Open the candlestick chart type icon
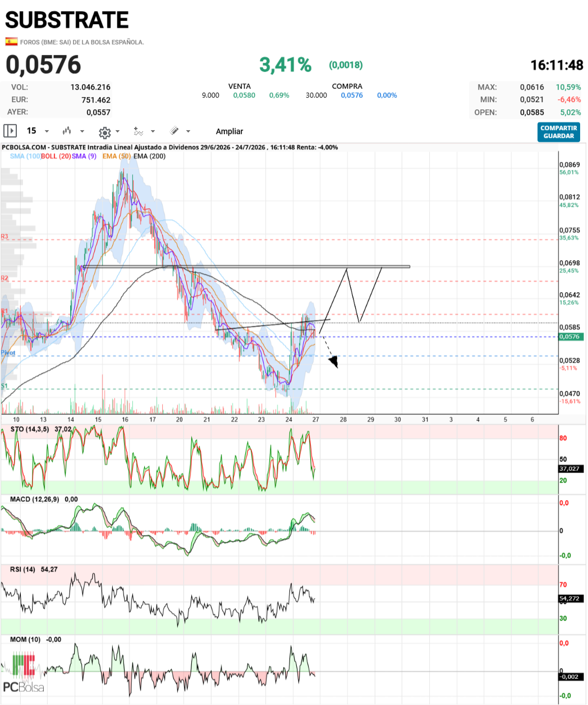588x705 pixels. pos(67,131)
